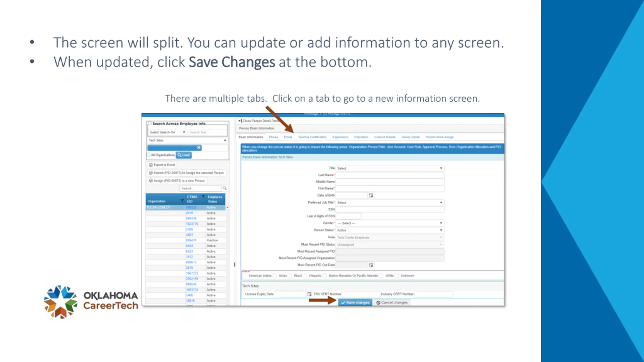
Task: Expand the Gender dropdown
Action: pos(390,223)
